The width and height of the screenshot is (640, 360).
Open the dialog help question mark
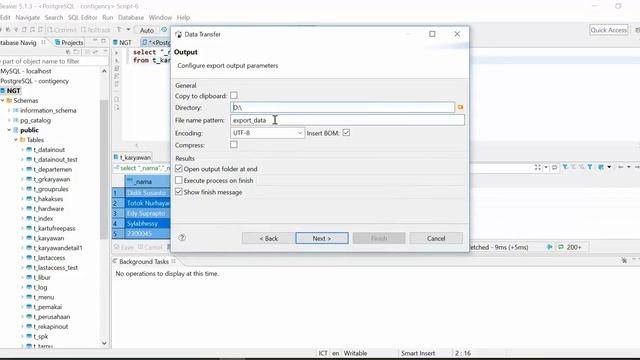pos(182,238)
